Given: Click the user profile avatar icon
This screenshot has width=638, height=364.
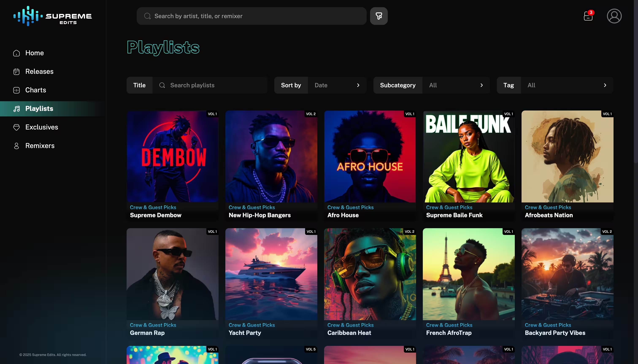Looking at the screenshot, I should point(614,16).
